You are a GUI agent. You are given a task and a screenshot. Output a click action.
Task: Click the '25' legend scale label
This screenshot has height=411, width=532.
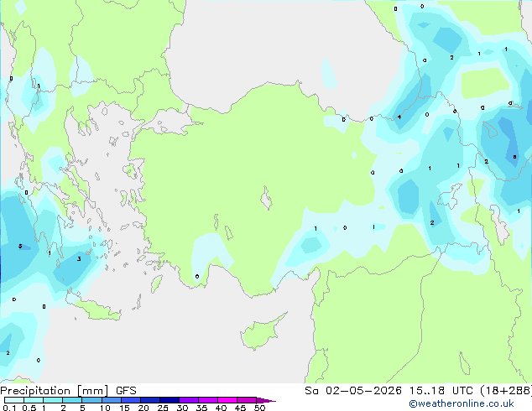163,408
